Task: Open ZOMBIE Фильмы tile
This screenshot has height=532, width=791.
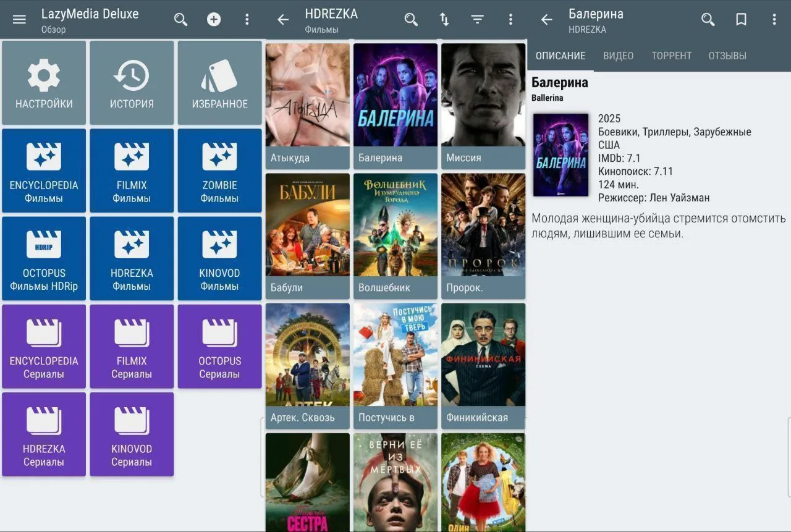Action: 220,171
